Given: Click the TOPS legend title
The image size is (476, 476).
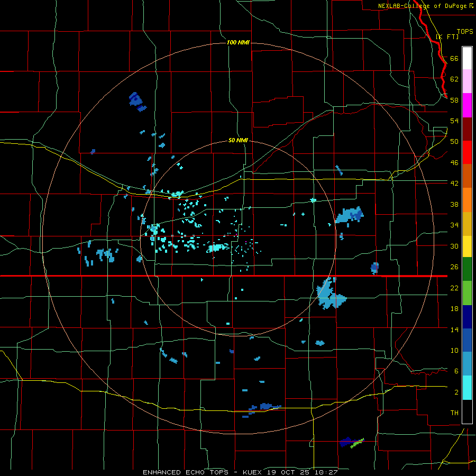Looking at the screenshot, I should 465,31.
